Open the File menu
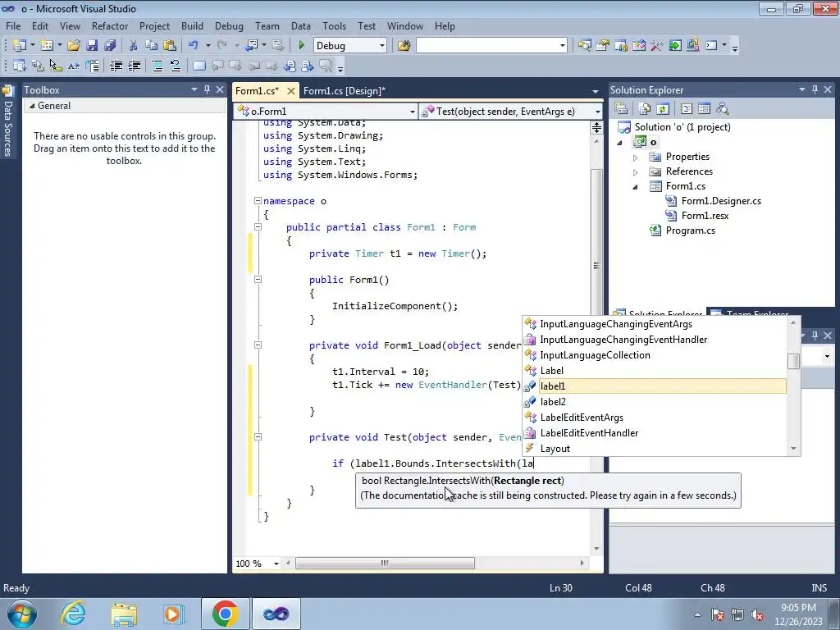The width and height of the screenshot is (840, 630). [13, 25]
